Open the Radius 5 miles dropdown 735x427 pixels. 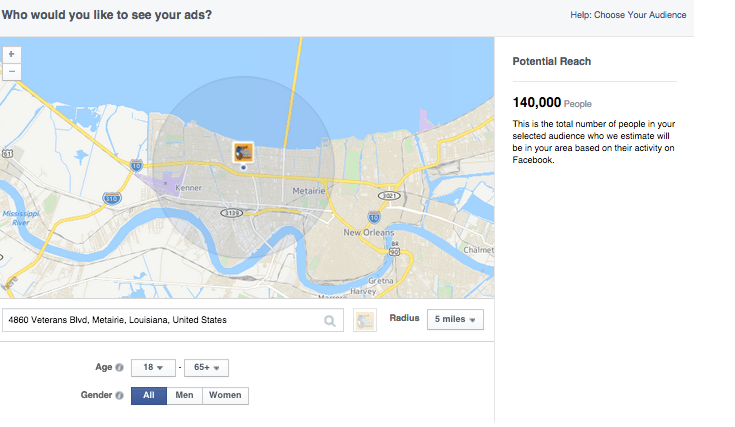(455, 320)
